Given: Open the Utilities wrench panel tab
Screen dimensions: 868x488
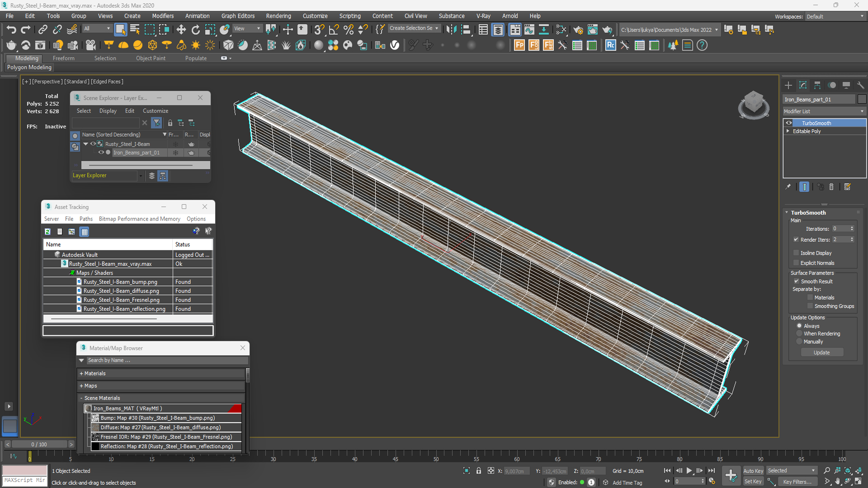Looking at the screenshot, I should click(860, 85).
